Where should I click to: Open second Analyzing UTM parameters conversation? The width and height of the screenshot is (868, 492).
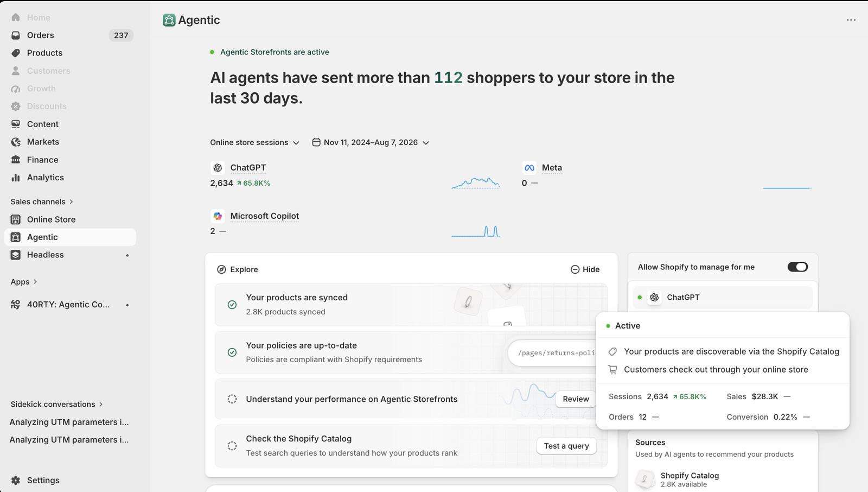pyautogui.click(x=69, y=440)
